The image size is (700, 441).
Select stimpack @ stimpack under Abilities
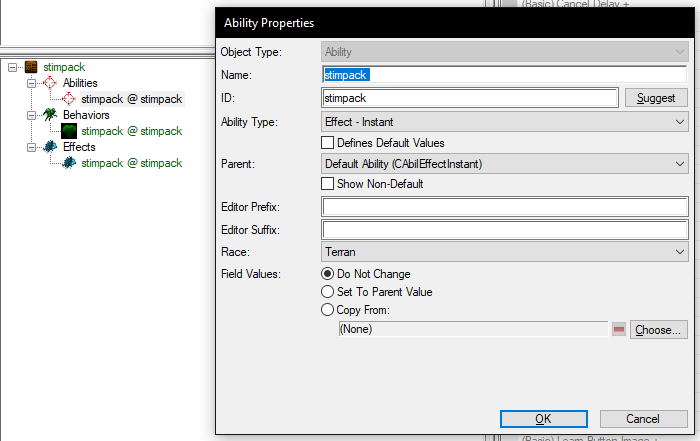tap(132, 99)
